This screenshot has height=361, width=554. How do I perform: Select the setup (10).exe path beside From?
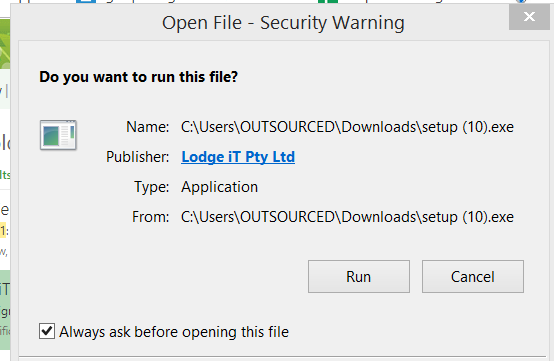(347, 217)
